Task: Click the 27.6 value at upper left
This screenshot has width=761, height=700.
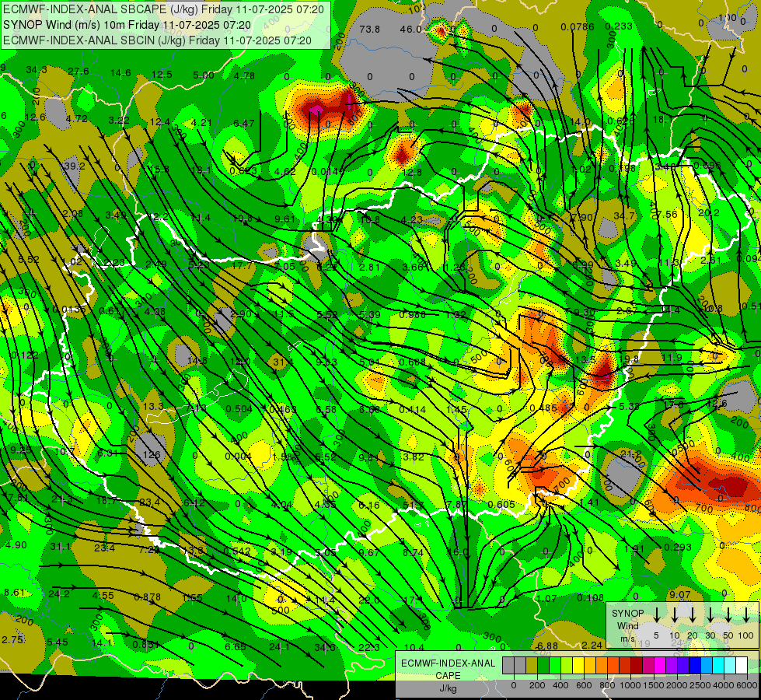Action: click(79, 72)
